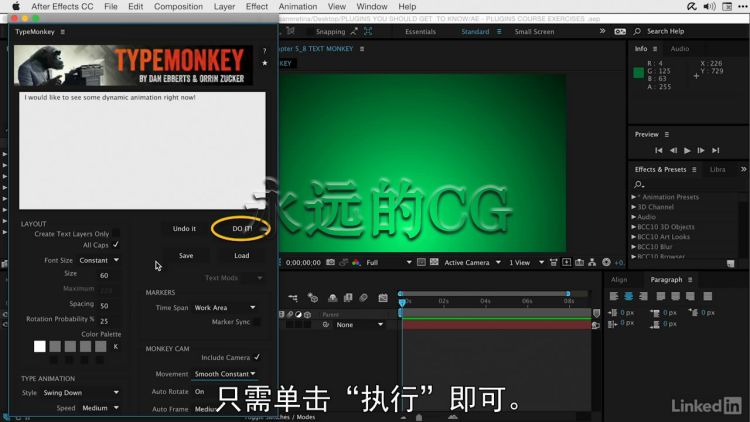Switch to the Align tab
Screen dimensions: 750x422
619,279
